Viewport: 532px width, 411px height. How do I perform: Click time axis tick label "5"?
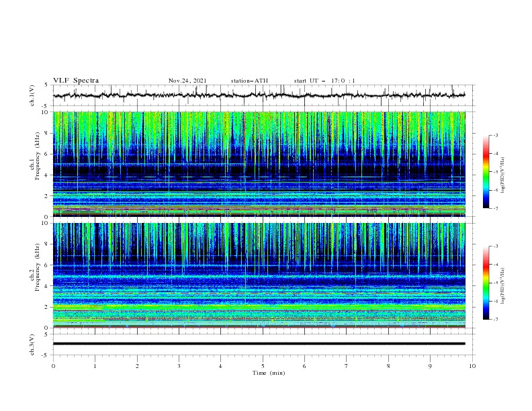point(263,366)
